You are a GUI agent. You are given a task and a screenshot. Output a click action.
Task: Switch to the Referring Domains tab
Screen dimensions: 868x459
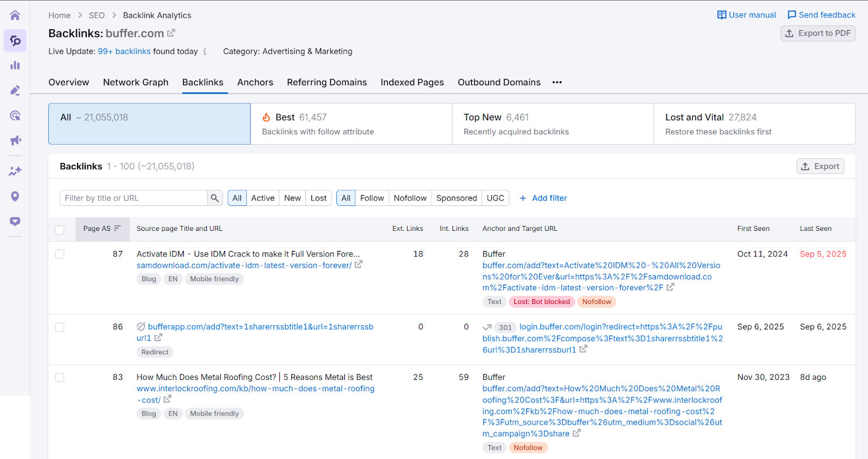tap(327, 82)
